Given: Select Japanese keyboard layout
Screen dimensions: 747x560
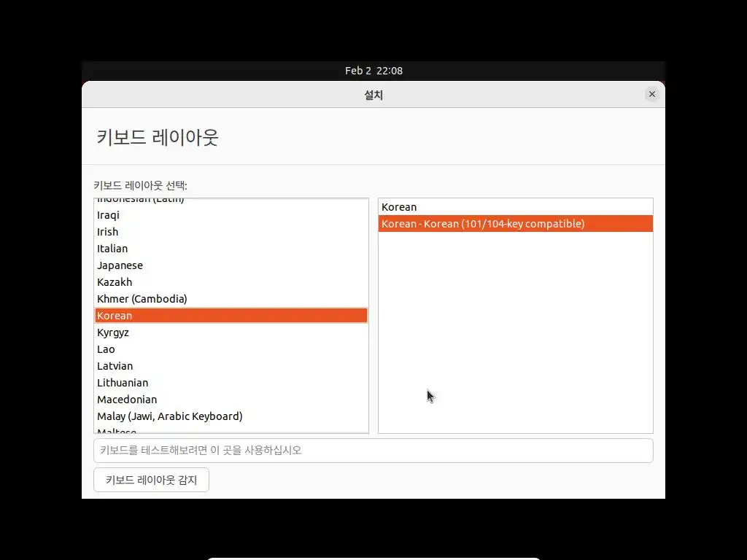Looking at the screenshot, I should click(x=231, y=265).
